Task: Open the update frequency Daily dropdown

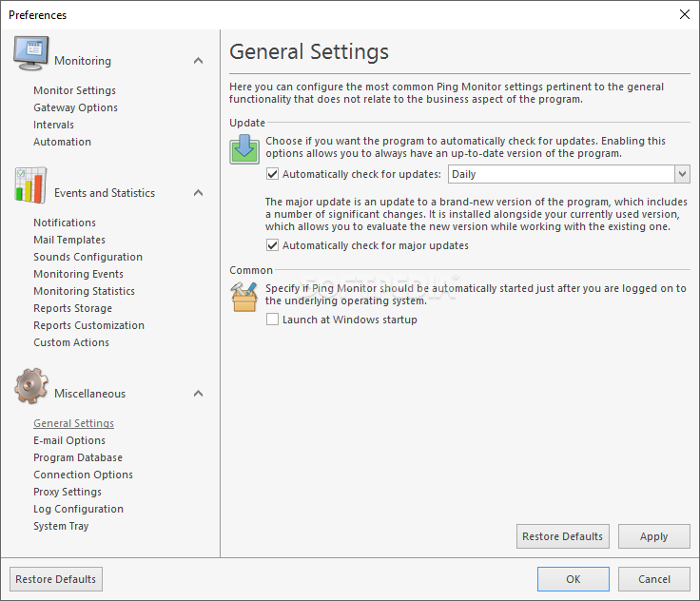Action: click(569, 174)
